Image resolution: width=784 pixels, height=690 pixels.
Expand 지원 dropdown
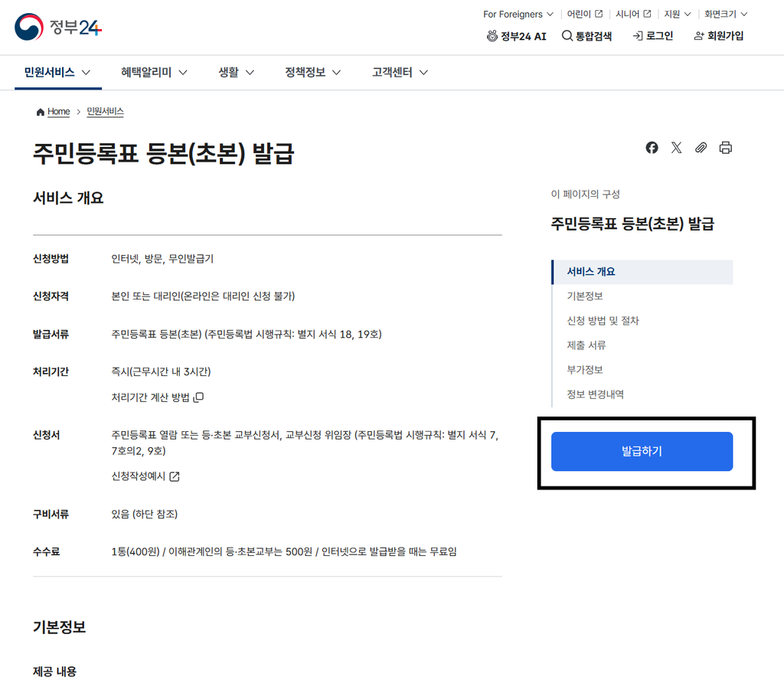point(677,14)
